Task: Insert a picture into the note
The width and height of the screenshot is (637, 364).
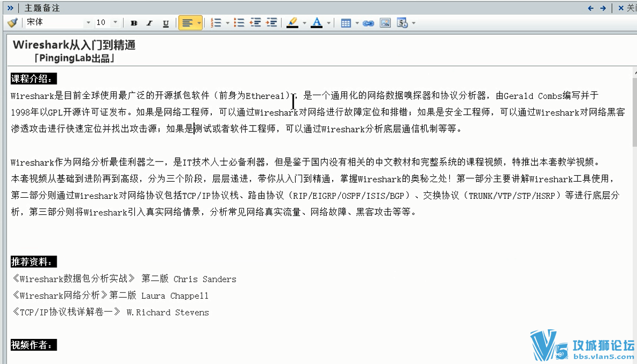Action: coord(385,23)
